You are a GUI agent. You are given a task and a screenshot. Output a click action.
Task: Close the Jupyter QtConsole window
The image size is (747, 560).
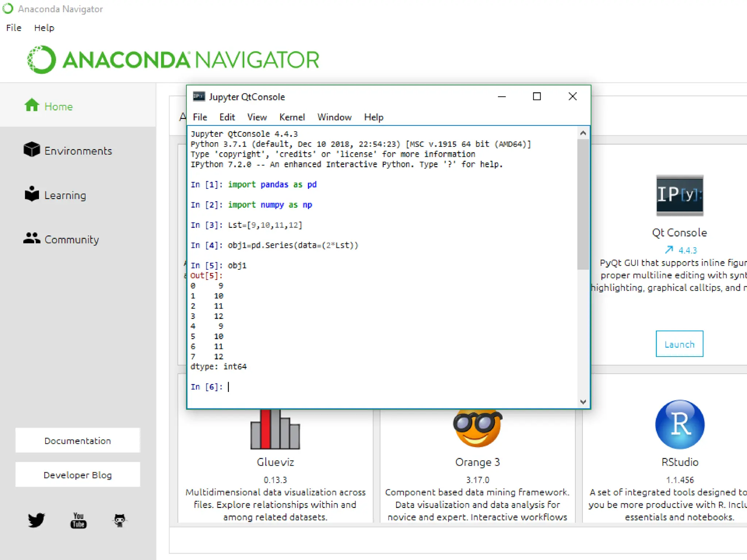572,97
